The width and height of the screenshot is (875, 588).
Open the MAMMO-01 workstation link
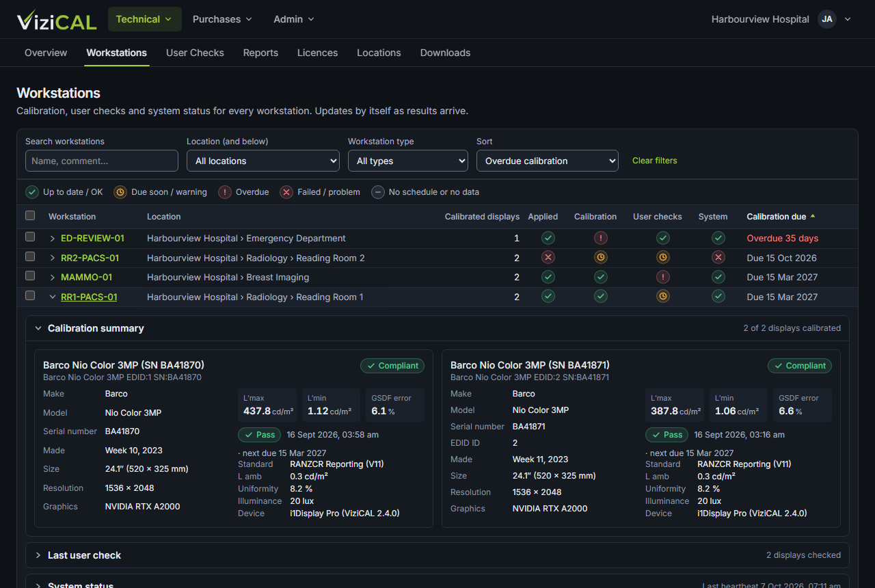click(86, 278)
